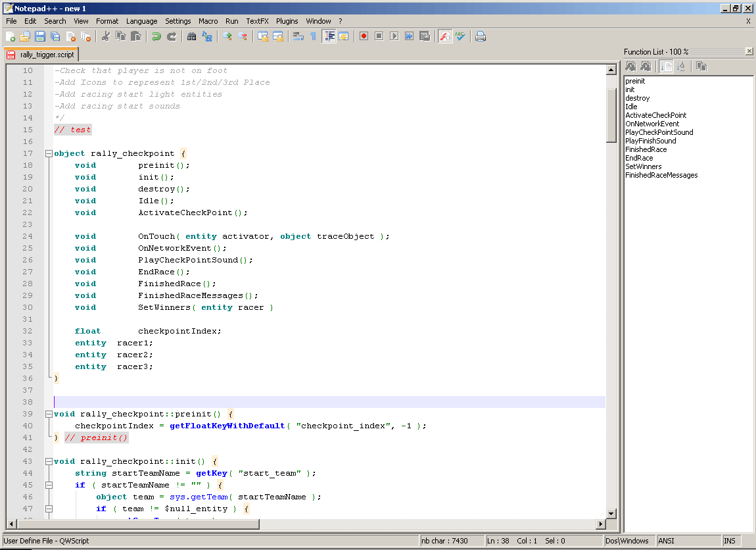Click the horizontal scrollbar thumb below the editor

click(138, 524)
